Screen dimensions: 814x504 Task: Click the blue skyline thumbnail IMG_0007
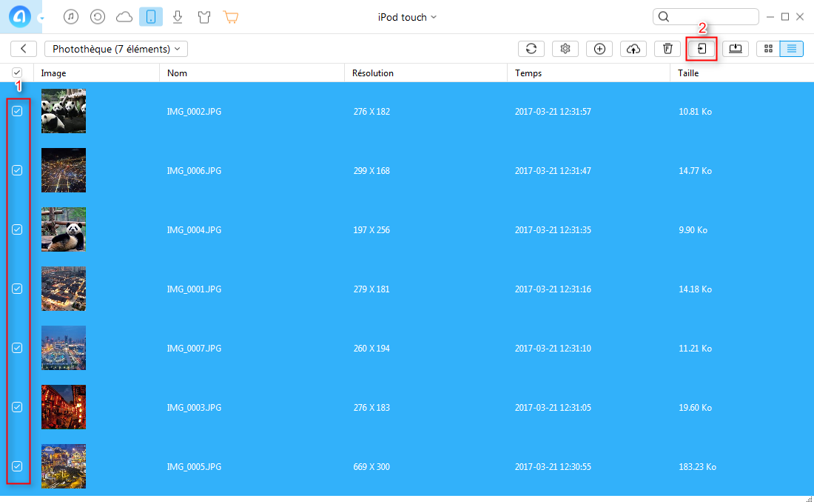pyautogui.click(x=64, y=348)
